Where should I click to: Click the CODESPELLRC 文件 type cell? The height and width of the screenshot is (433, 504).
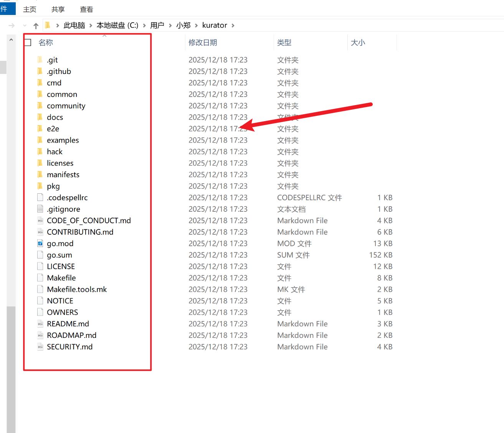point(309,198)
